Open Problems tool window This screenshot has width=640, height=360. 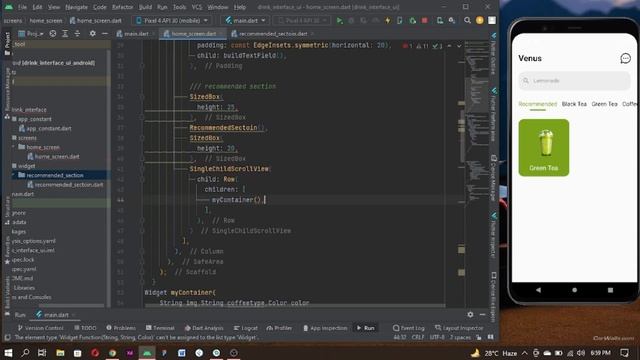click(121, 328)
